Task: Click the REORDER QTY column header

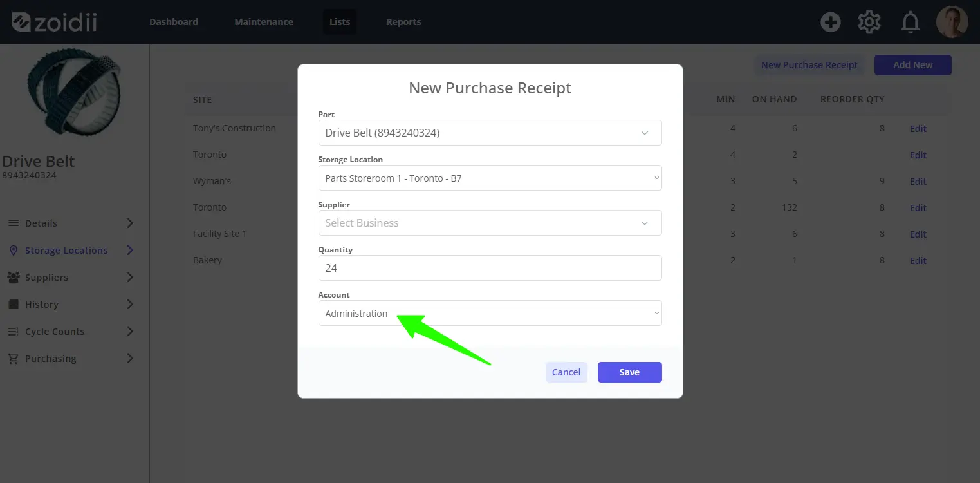Action: [852, 99]
